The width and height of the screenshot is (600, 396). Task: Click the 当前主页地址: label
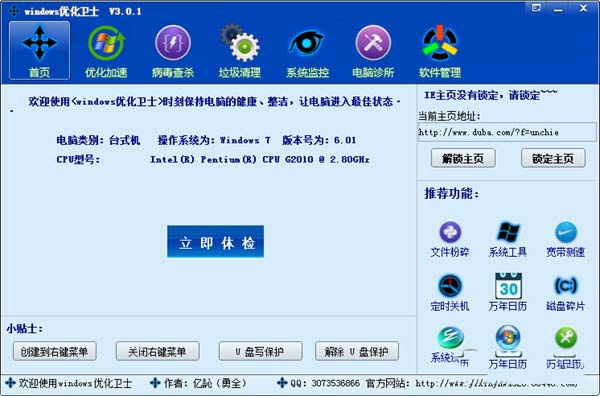449,116
